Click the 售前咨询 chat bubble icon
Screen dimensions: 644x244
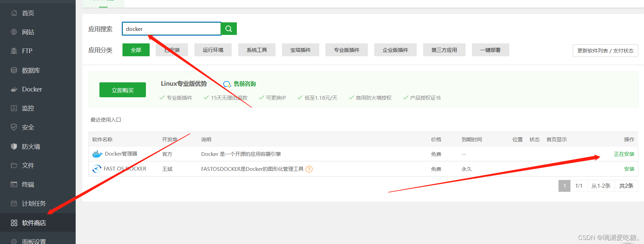227,84
